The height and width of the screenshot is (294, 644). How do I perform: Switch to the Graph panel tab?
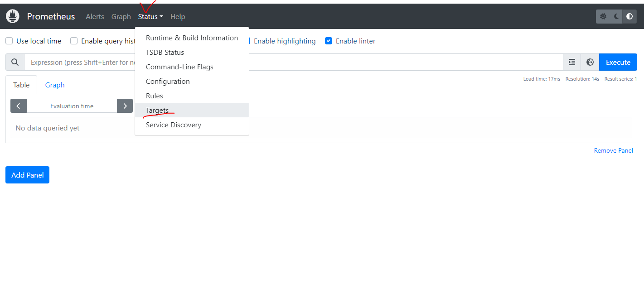[55, 85]
